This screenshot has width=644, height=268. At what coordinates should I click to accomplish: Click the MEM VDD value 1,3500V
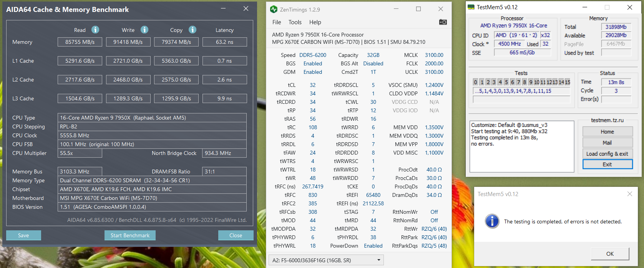pyautogui.click(x=434, y=127)
